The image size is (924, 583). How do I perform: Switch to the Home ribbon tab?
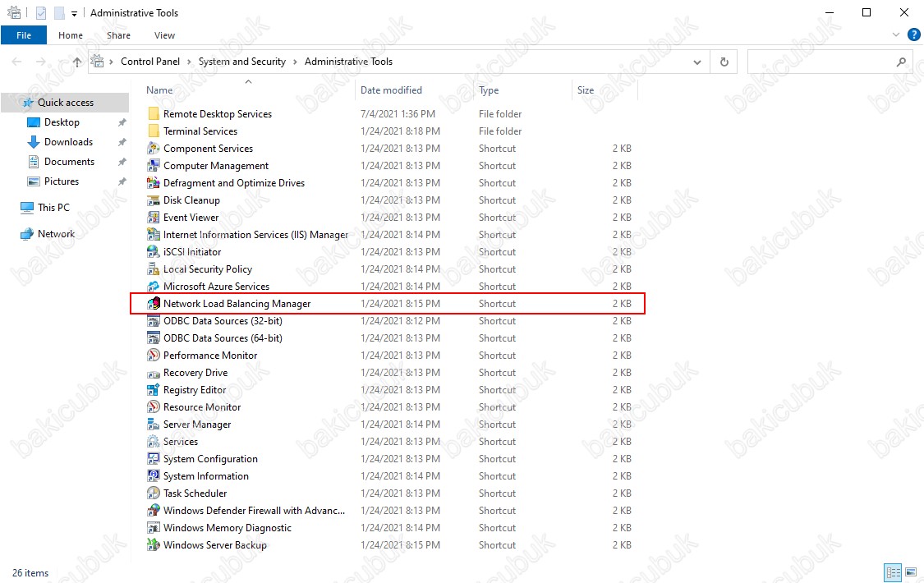[x=71, y=35]
